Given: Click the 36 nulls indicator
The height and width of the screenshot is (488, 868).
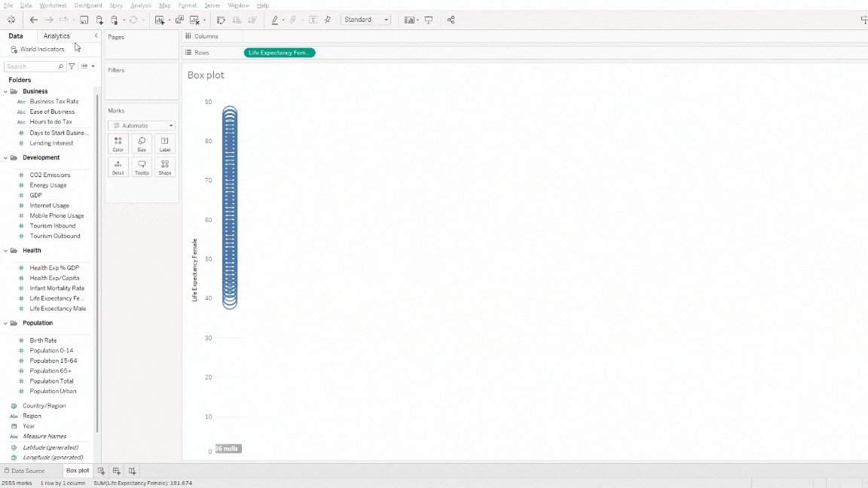Looking at the screenshot, I should pyautogui.click(x=228, y=448).
